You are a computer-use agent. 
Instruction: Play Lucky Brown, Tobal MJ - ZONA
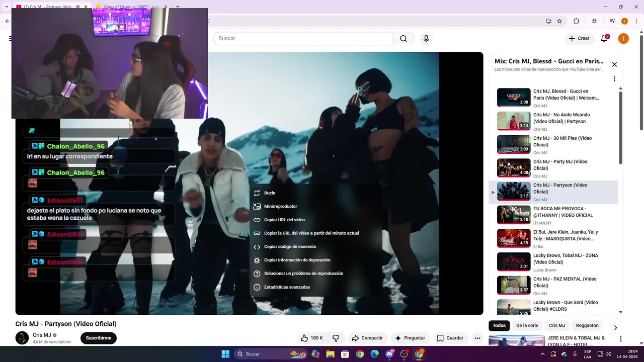pyautogui.click(x=553, y=262)
